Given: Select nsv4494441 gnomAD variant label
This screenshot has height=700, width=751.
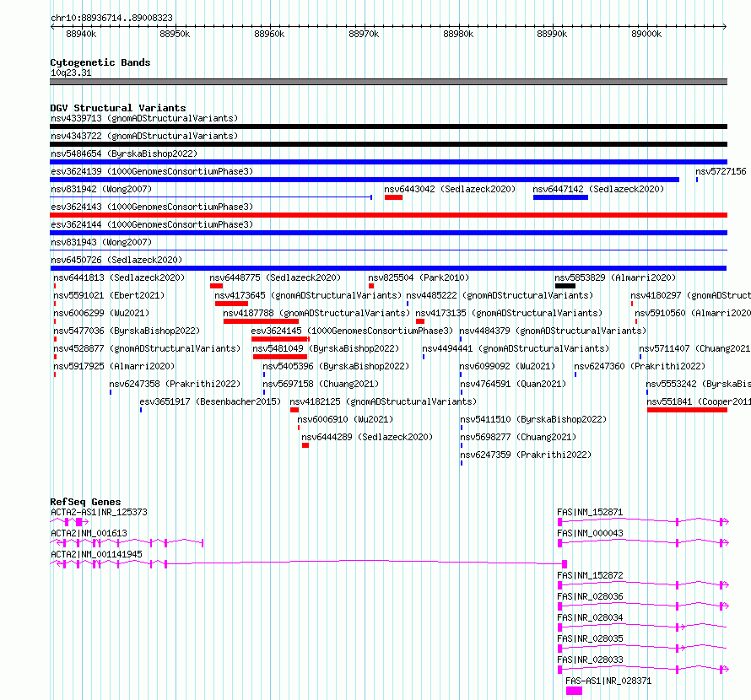Looking at the screenshot, I should [x=516, y=348].
